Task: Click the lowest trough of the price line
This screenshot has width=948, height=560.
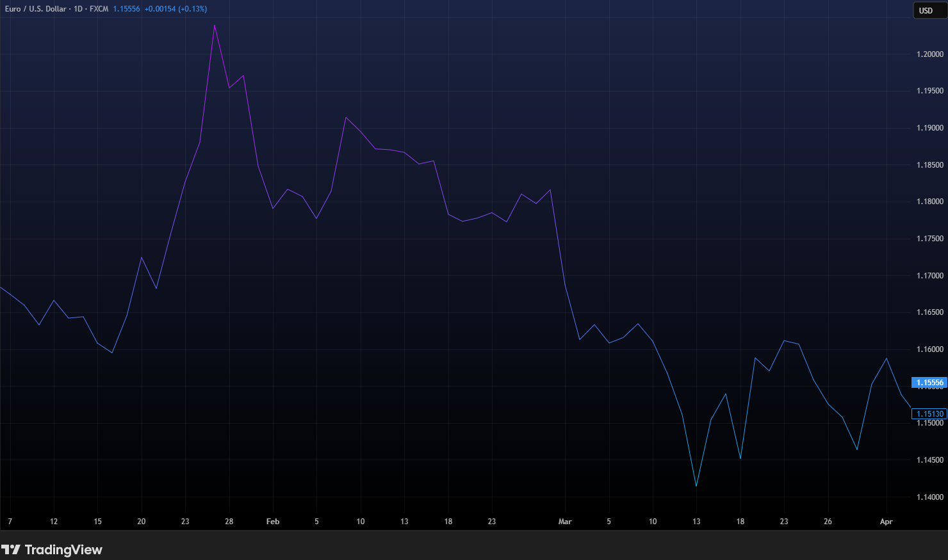Action: coord(696,486)
